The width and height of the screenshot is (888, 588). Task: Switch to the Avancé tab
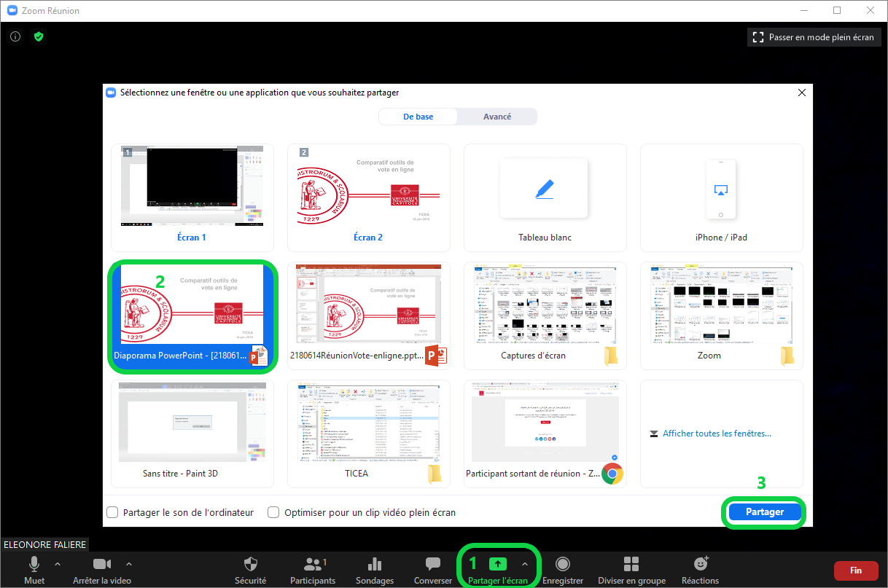pos(497,117)
